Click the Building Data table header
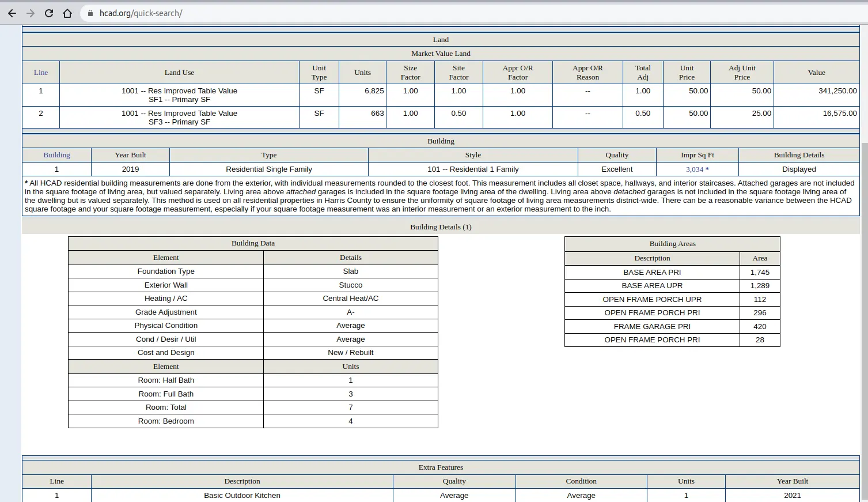 (x=253, y=243)
